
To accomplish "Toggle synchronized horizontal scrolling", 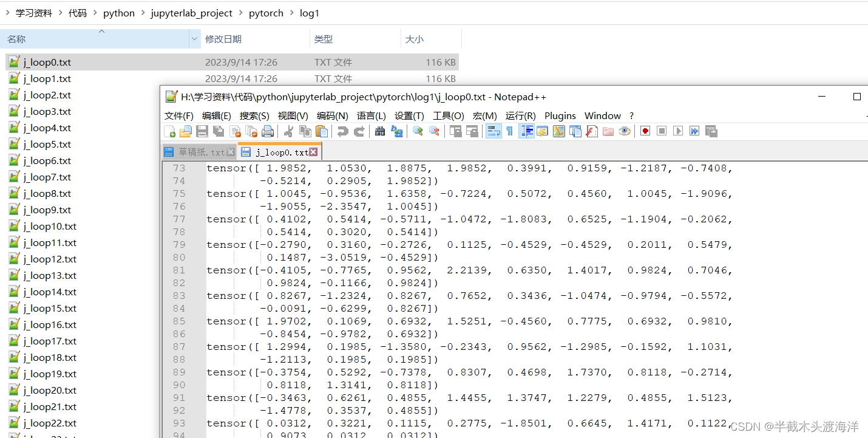I will click(472, 131).
